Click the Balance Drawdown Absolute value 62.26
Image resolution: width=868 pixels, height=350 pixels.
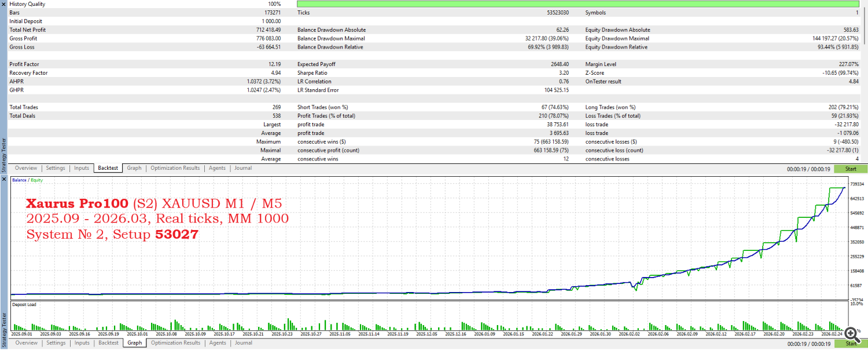click(562, 30)
